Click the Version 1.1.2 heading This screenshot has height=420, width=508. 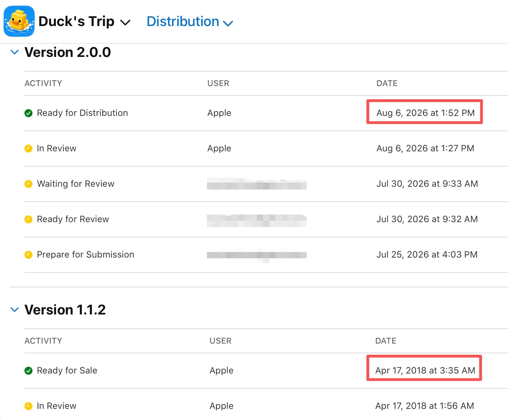pos(65,310)
